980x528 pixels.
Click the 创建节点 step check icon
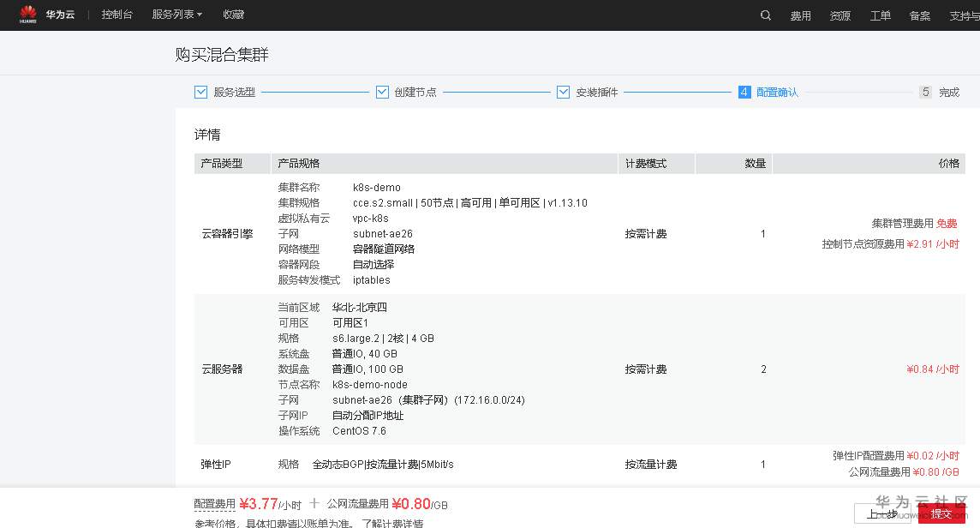382,92
